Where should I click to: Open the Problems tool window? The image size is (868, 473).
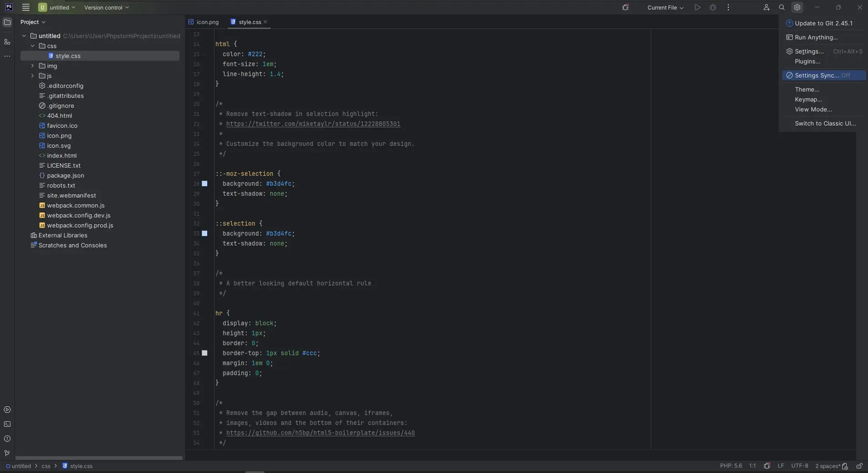pyautogui.click(x=7, y=439)
